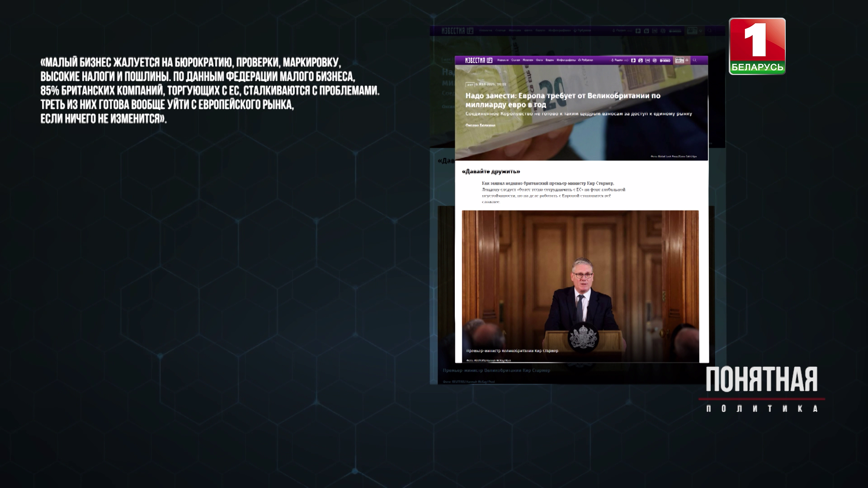This screenshot has width=868, height=488.
Task: Click the fourth round social icon in the header
Action: pos(655,60)
